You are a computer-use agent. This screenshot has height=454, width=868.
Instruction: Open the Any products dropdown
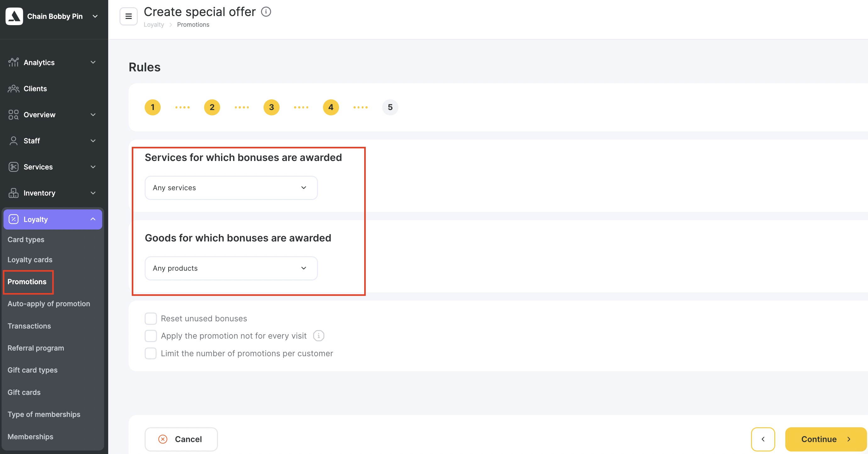(x=231, y=268)
